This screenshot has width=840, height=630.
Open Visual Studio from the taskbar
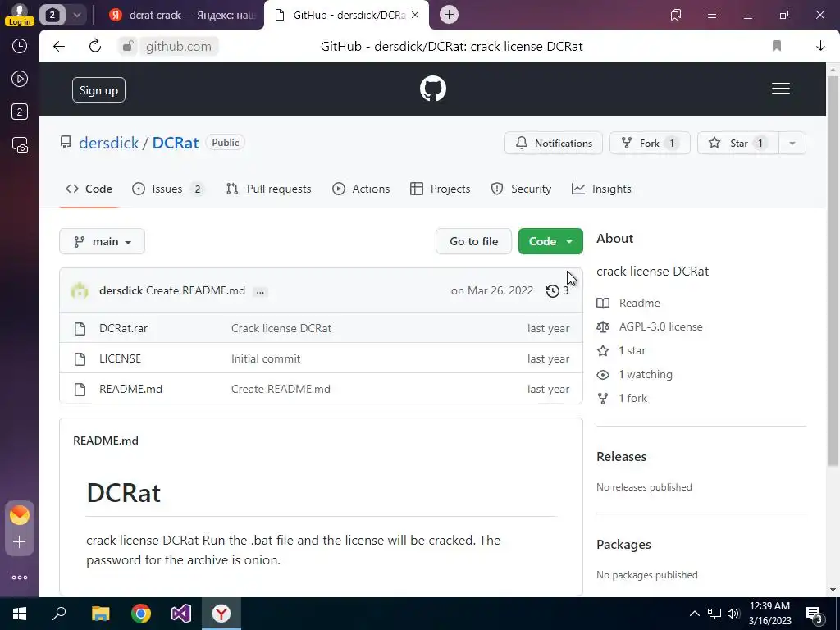coord(181,614)
